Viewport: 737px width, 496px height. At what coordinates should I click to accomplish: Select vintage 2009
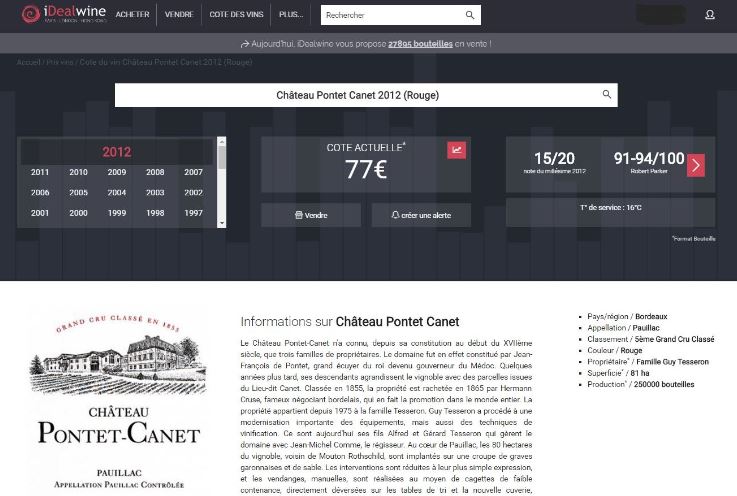click(117, 172)
